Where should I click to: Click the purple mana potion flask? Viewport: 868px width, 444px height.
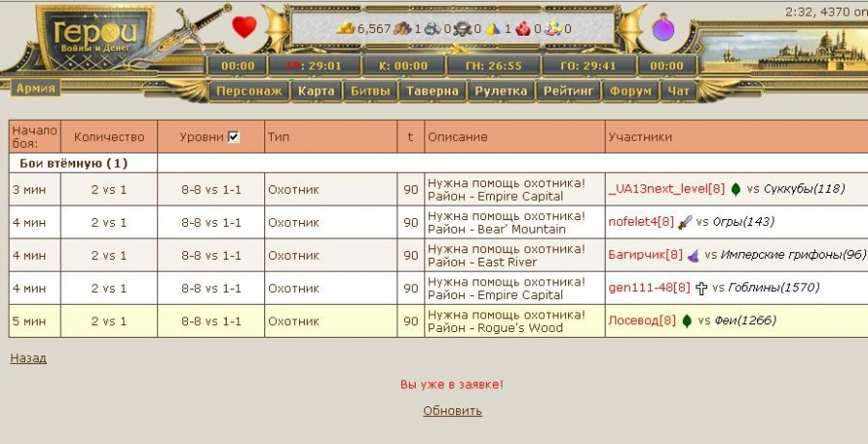point(663,28)
